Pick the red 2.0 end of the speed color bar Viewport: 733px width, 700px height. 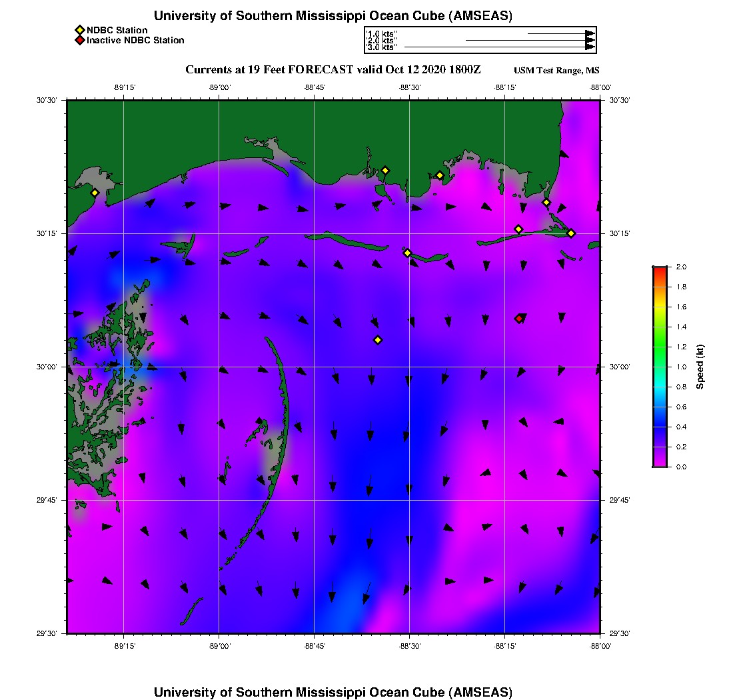click(x=660, y=270)
